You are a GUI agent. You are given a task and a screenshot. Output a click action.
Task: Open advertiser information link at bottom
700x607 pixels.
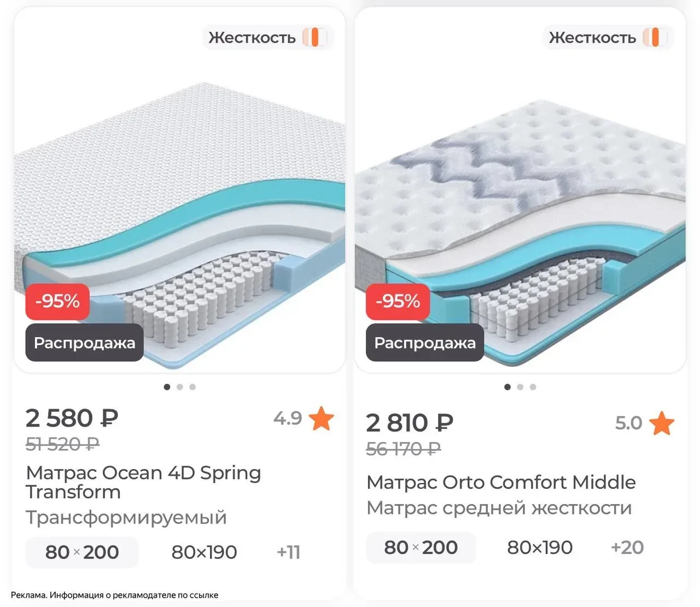(114, 595)
